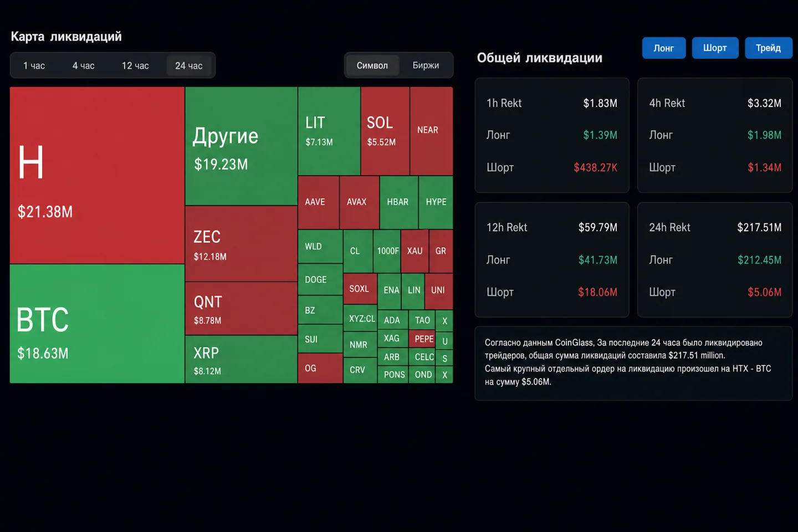798x532 pixels.
Task: Click the LIN tile
Action: coord(413,290)
